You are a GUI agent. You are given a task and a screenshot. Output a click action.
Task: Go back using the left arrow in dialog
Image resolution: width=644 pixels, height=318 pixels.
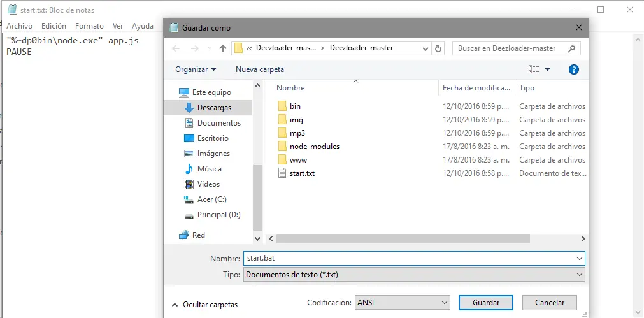[x=176, y=48]
